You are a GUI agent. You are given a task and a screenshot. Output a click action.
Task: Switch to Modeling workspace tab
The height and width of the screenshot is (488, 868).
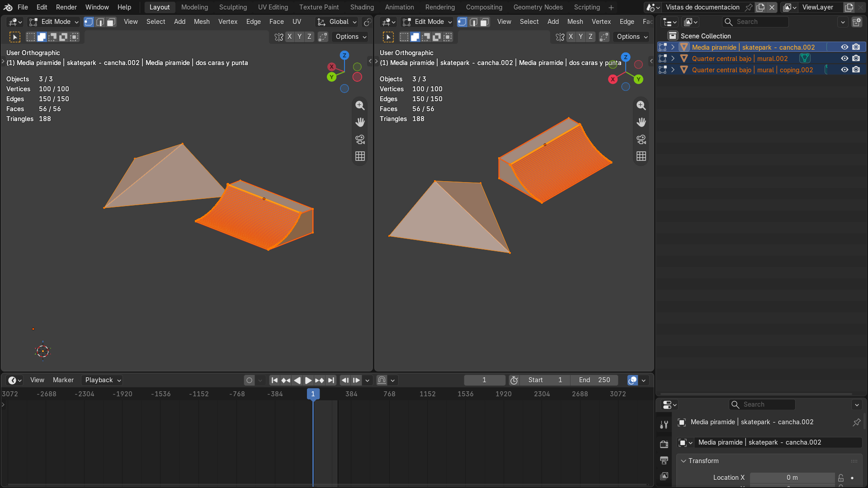tap(194, 7)
